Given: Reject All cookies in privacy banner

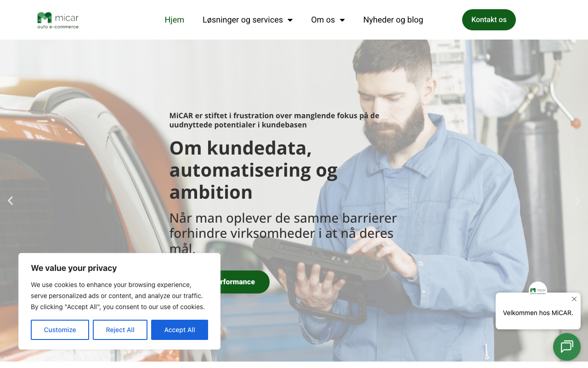Looking at the screenshot, I should pos(120,330).
